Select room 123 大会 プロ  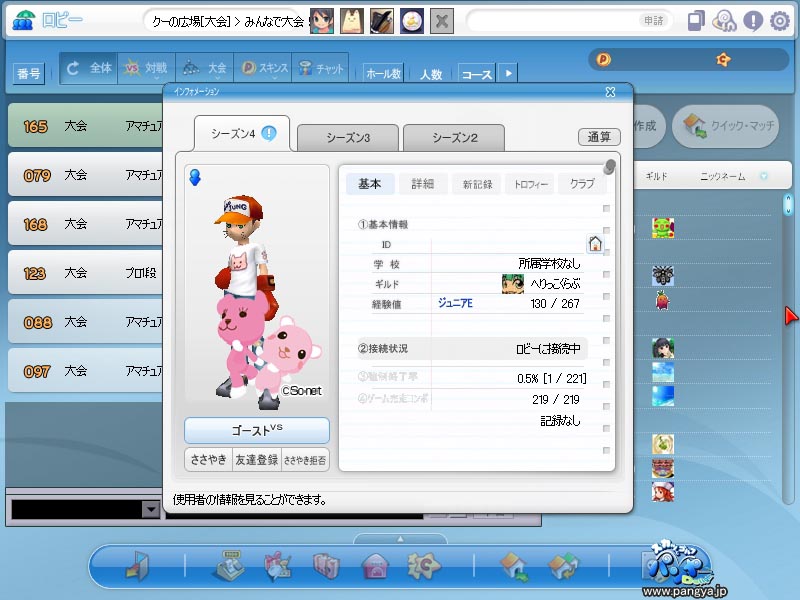click(86, 273)
